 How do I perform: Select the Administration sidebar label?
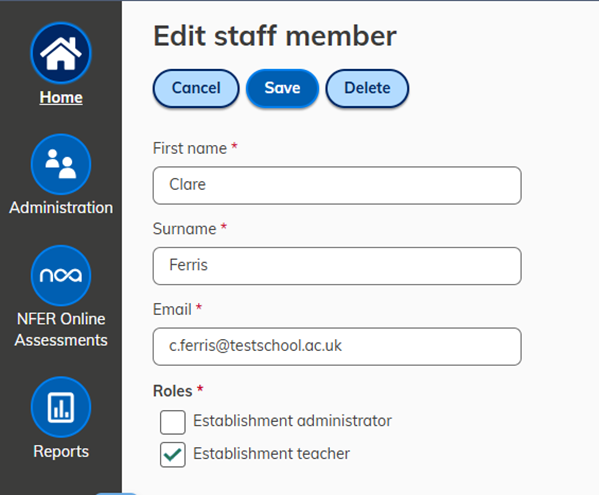[61, 208]
